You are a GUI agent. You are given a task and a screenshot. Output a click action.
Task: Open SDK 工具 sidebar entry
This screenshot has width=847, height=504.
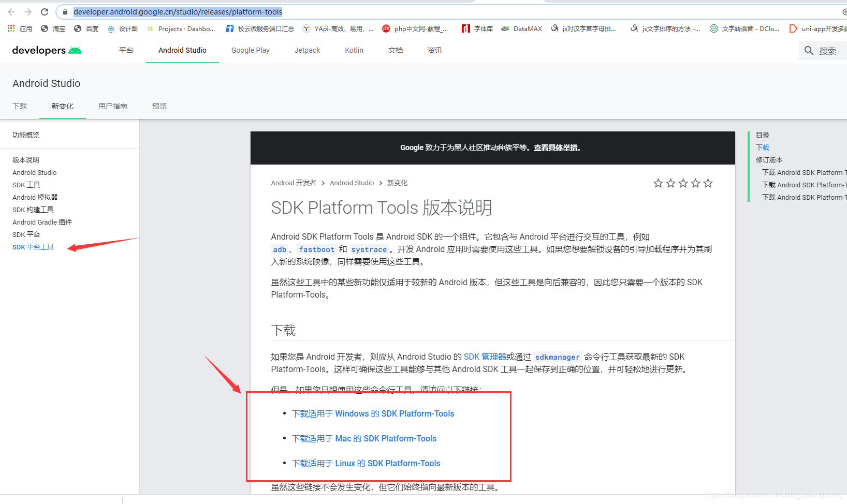pos(26,185)
